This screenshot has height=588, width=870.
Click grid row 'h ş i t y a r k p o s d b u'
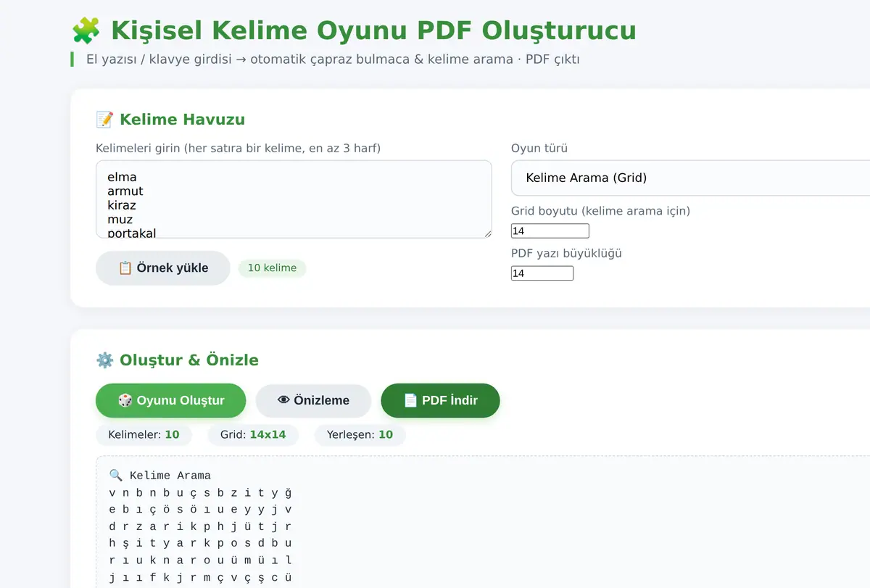pyautogui.click(x=200, y=543)
